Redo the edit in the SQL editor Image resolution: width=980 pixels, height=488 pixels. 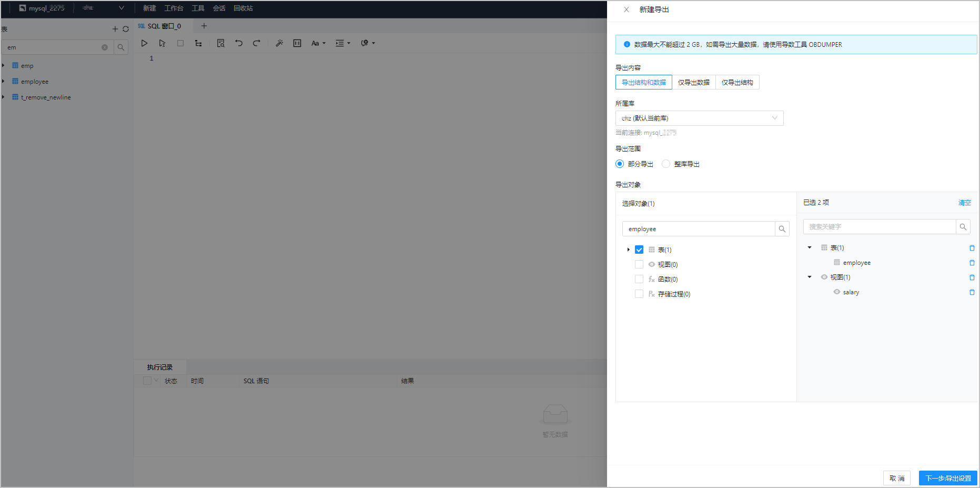pos(257,43)
